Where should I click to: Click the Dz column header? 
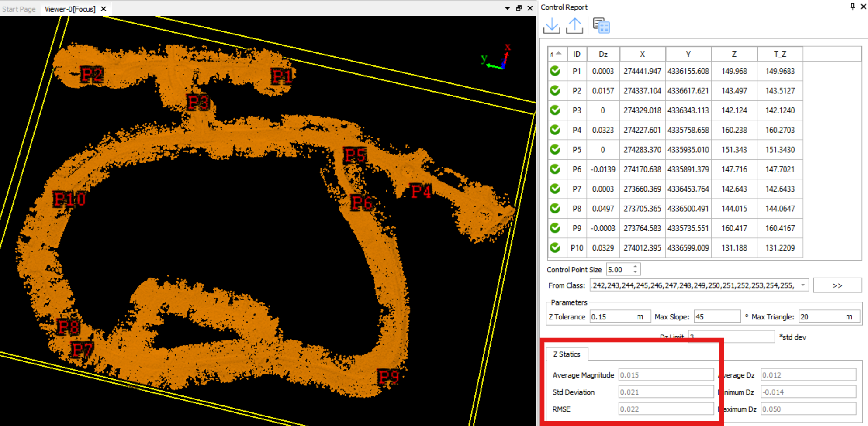tap(603, 54)
